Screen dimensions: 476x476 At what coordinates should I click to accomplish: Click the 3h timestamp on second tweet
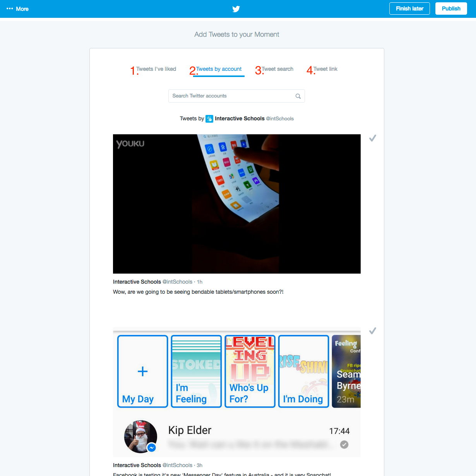click(x=200, y=466)
